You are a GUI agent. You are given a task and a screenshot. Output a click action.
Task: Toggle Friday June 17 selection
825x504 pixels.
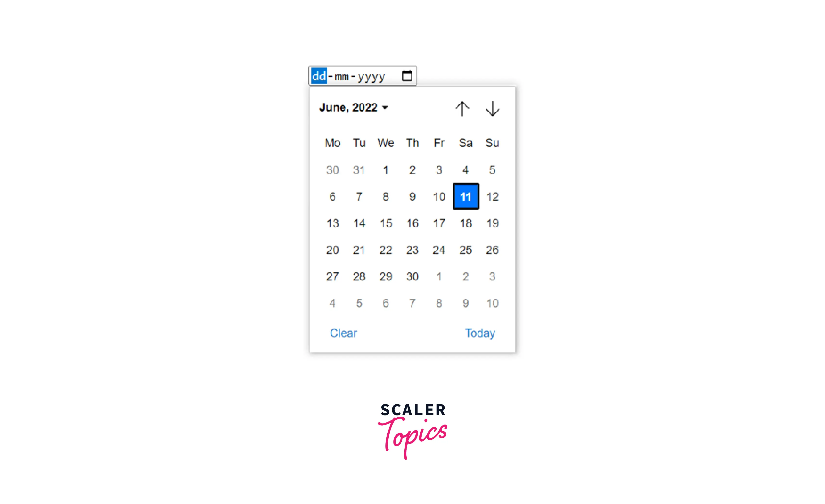(x=439, y=223)
